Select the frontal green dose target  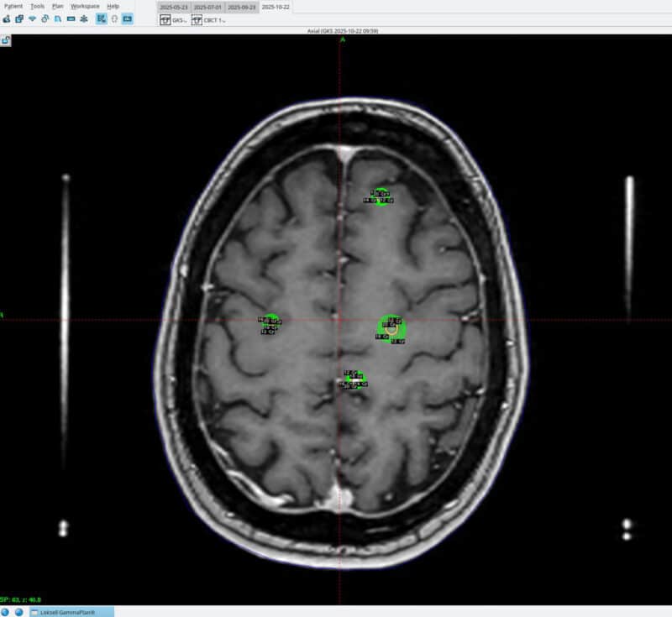pyautogui.click(x=381, y=196)
